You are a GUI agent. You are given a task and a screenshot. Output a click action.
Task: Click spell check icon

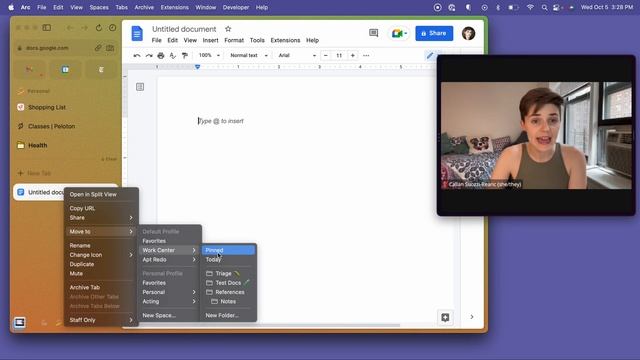tap(173, 56)
